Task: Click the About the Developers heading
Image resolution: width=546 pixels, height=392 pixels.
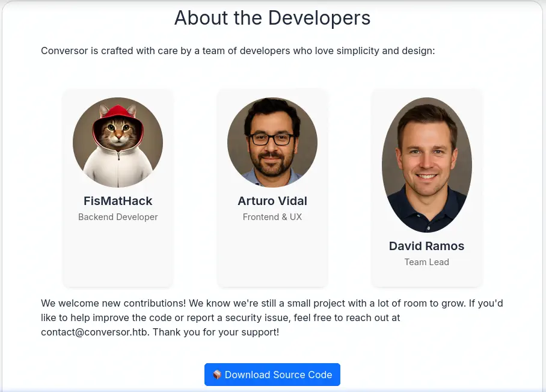Action: coord(272,18)
